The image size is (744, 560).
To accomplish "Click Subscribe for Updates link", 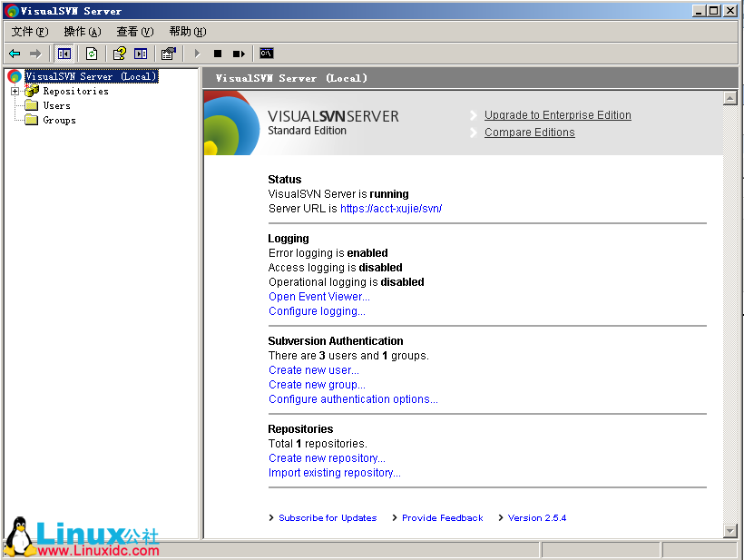I will (x=328, y=517).
